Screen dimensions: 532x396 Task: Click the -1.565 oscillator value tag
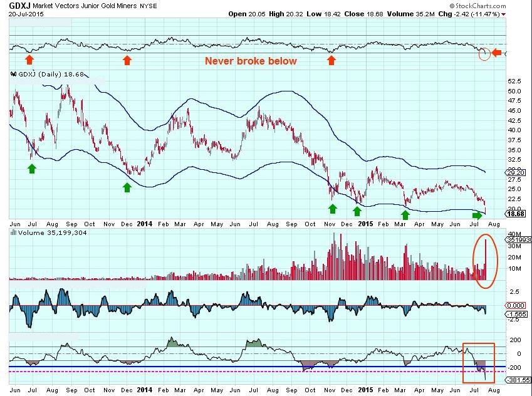[517, 315]
